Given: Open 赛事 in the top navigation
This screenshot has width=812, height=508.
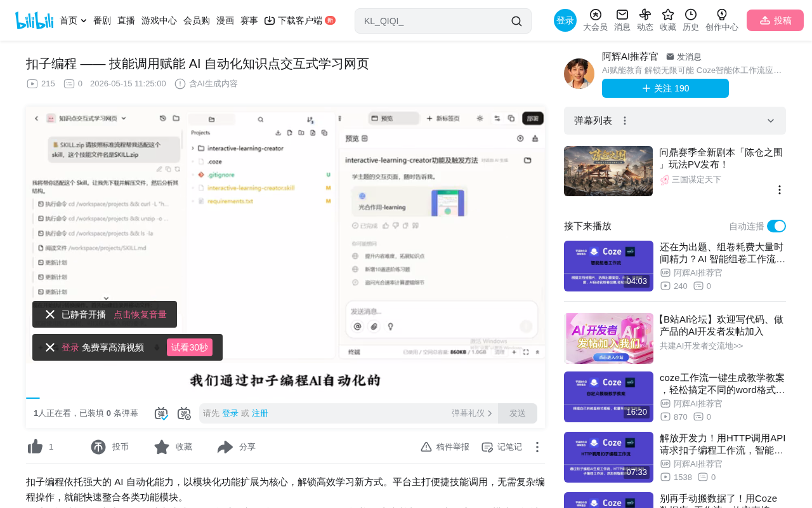Looking at the screenshot, I should (x=249, y=20).
